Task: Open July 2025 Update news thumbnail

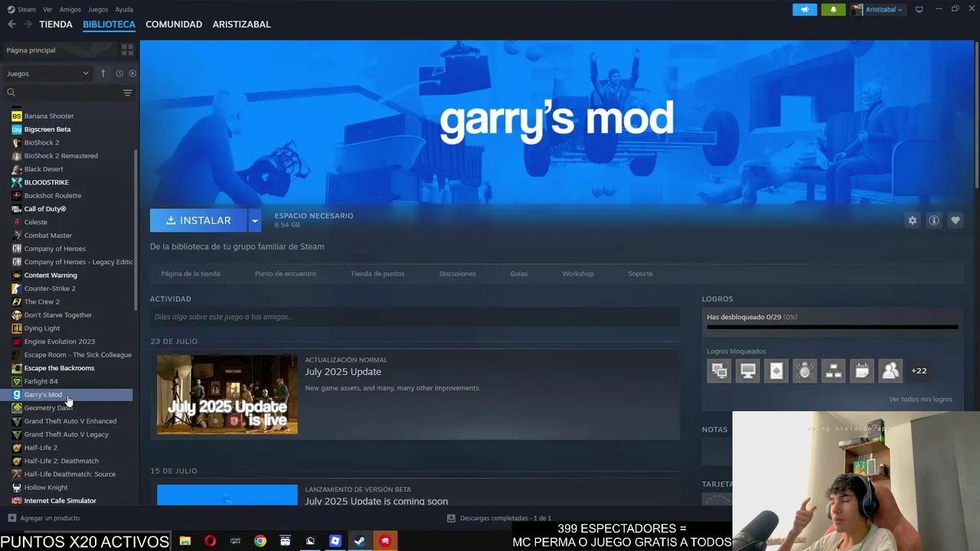Action: (227, 394)
